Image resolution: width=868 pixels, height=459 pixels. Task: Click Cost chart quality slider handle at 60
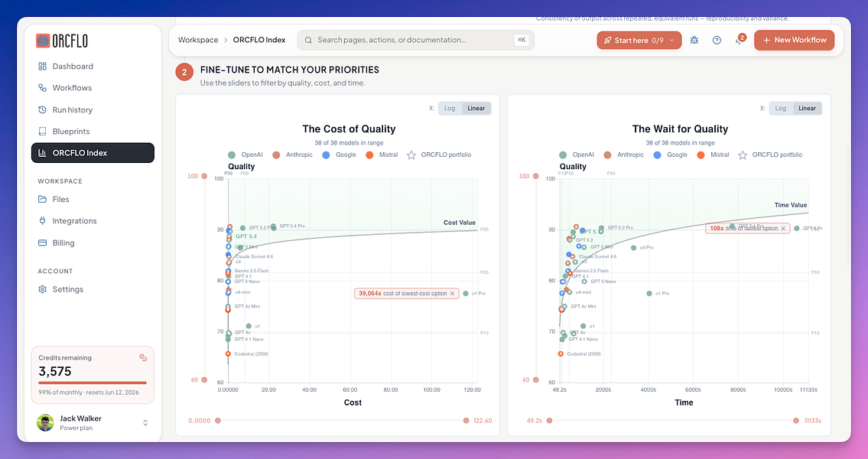pos(204,380)
